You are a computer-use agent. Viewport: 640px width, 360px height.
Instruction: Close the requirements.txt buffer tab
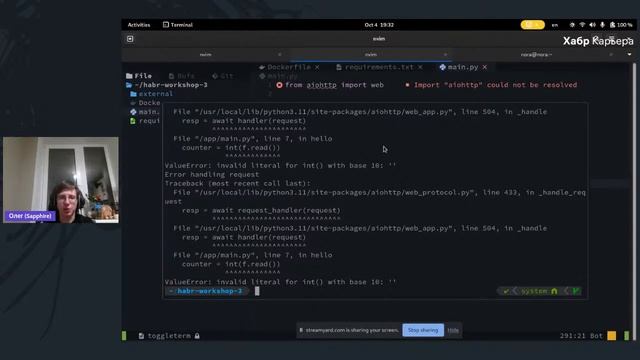point(420,67)
